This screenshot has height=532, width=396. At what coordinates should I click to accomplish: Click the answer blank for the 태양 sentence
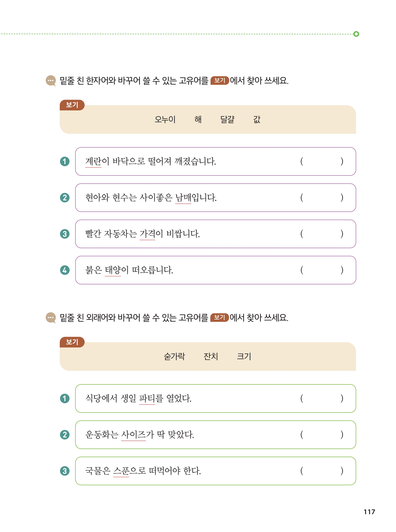[x=322, y=270]
